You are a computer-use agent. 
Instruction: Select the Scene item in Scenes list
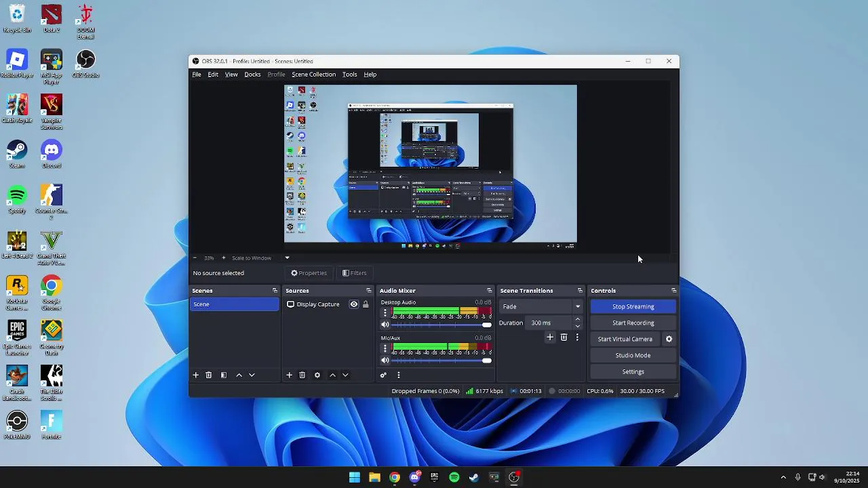234,304
